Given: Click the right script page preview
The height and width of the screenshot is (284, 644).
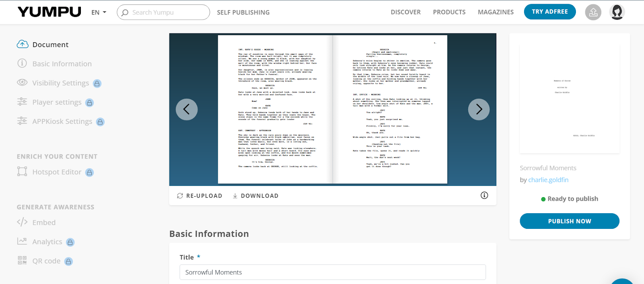Looking at the screenshot, I should click(390, 109).
